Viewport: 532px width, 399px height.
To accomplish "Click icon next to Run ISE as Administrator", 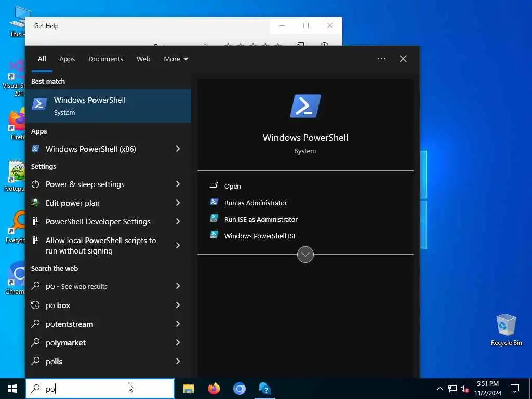I will pyautogui.click(x=214, y=218).
